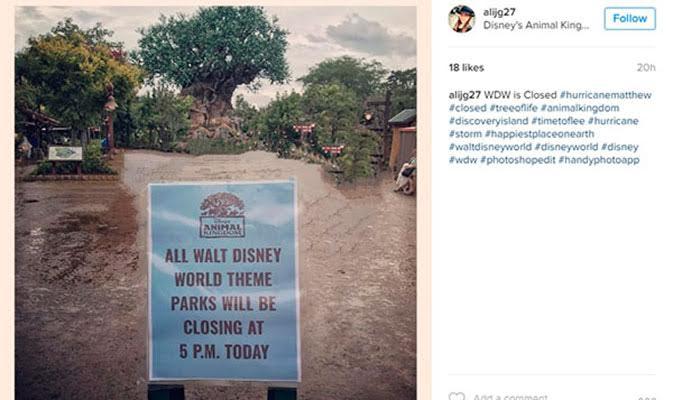This screenshot has height=400, width=673.
Task: Open the #handyphotoapp hashtag
Action: coord(599,160)
